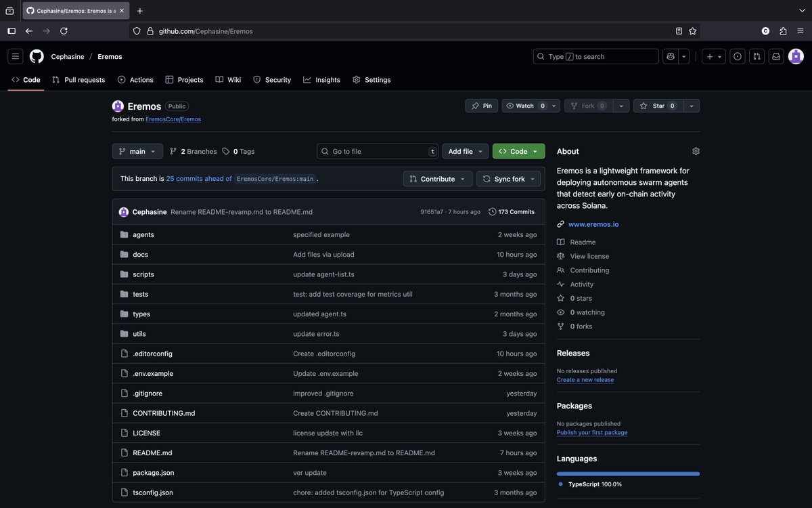Open the Star lists dropdown arrow
Screen dimensions: 812x508
pos(692,106)
